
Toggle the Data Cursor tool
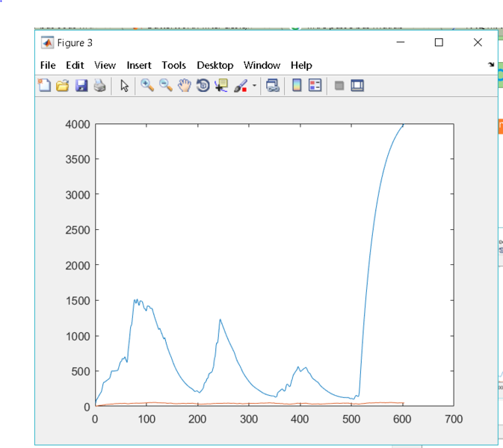[221, 86]
